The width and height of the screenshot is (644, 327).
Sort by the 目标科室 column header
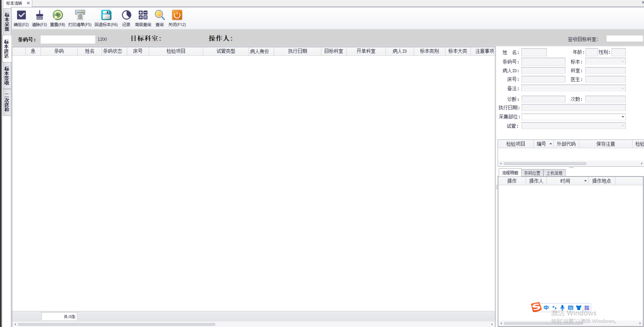pos(334,51)
